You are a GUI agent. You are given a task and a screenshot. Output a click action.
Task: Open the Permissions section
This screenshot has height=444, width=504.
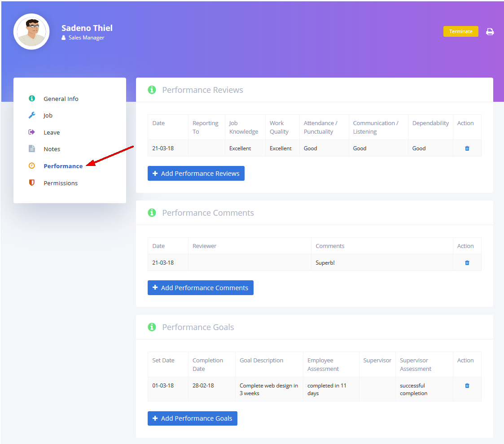(x=61, y=183)
